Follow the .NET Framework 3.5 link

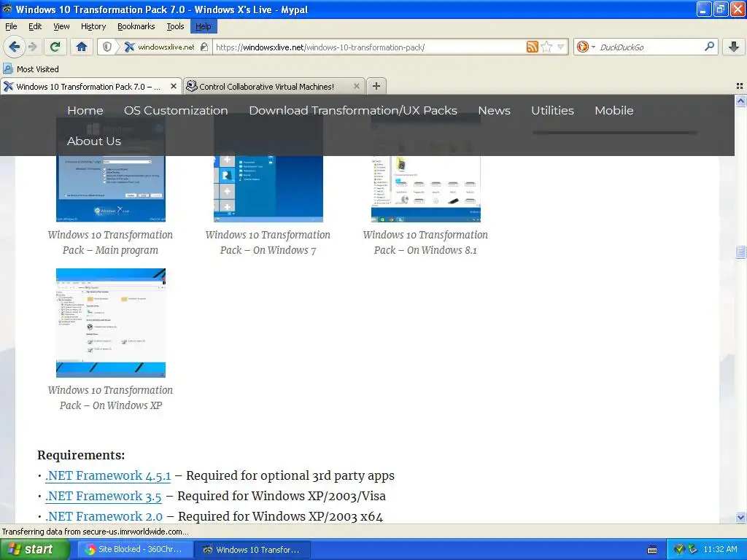click(104, 496)
